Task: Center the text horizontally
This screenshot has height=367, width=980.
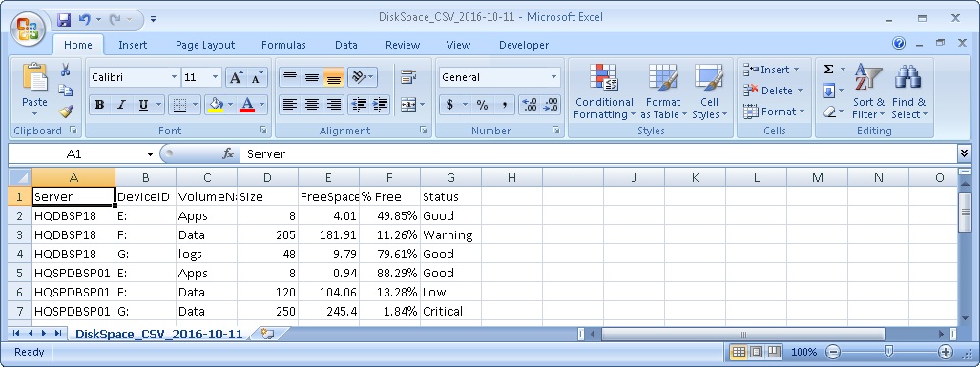Action: tap(311, 104)
